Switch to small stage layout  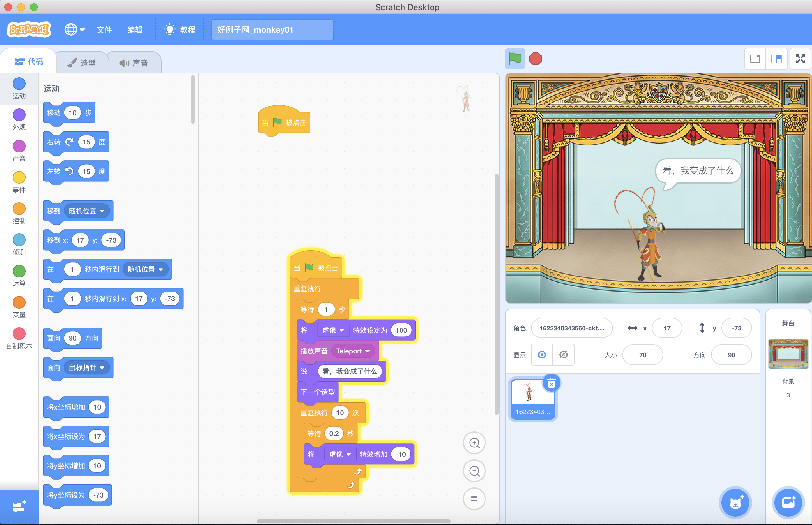click(x=755, y=59)
